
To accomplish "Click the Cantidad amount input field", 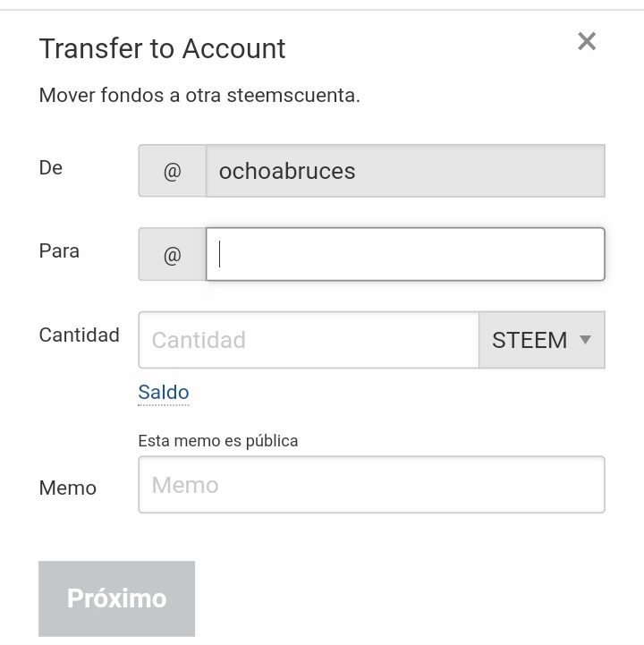I will [x=309, y=340].
